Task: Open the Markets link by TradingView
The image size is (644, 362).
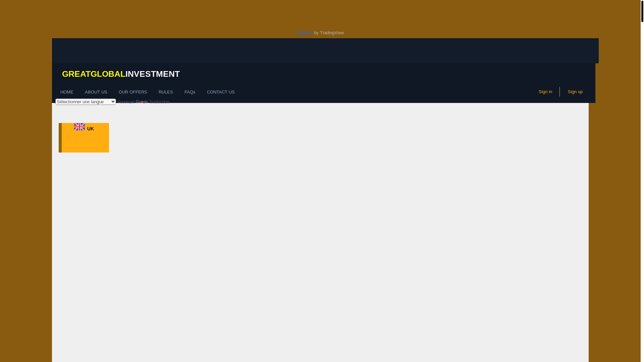Action: pos(305,33)
